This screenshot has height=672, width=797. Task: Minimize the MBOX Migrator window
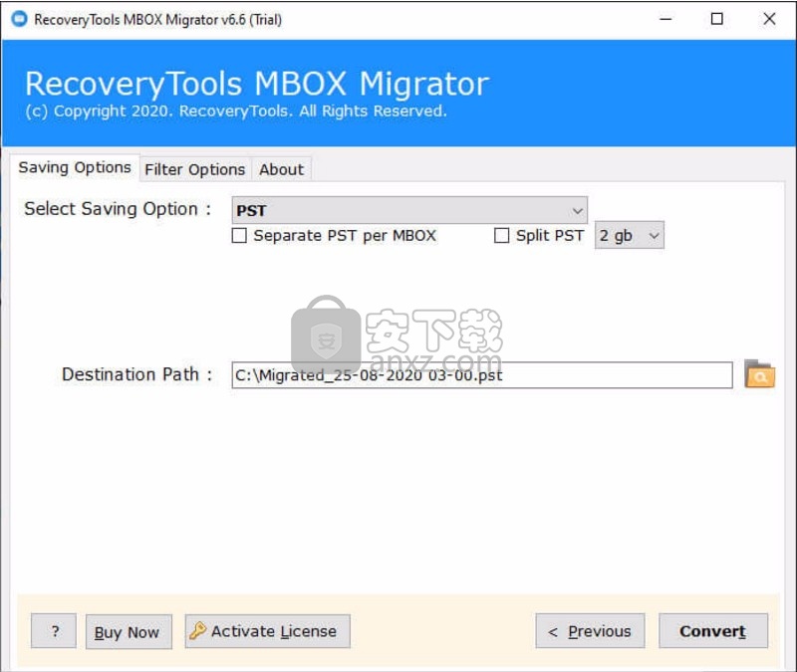coord(664,19)
